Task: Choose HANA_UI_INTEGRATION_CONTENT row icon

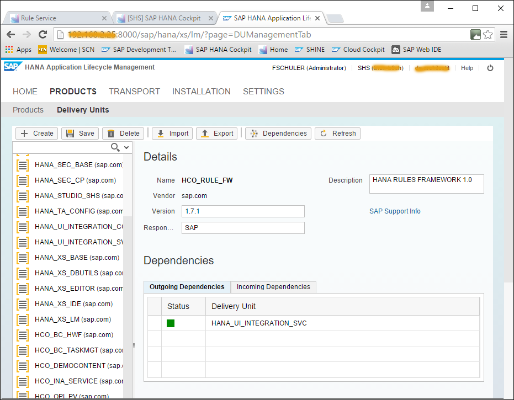Action: point(23,227)
